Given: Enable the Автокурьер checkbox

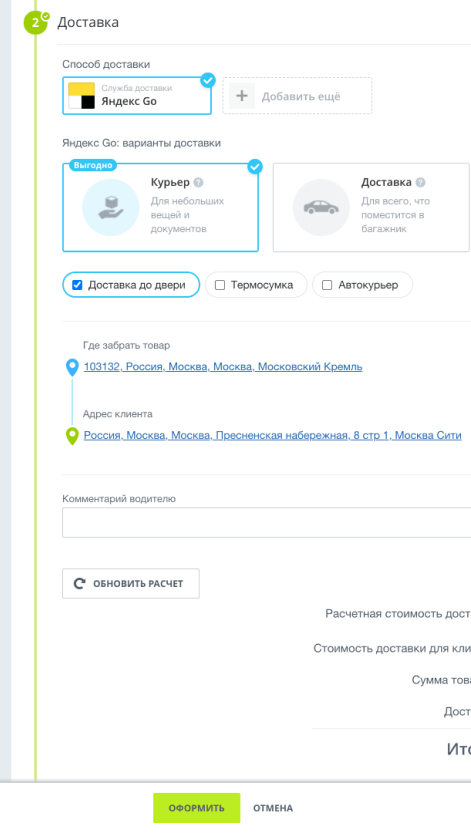Looking at the screenshot, I should (x=327, y=285).
